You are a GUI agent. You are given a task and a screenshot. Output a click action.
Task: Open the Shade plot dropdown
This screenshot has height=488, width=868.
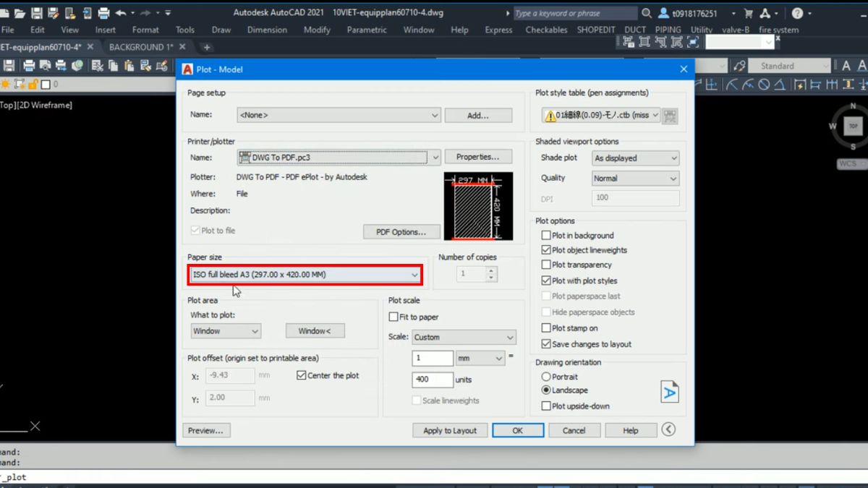(x=636, y=158)
